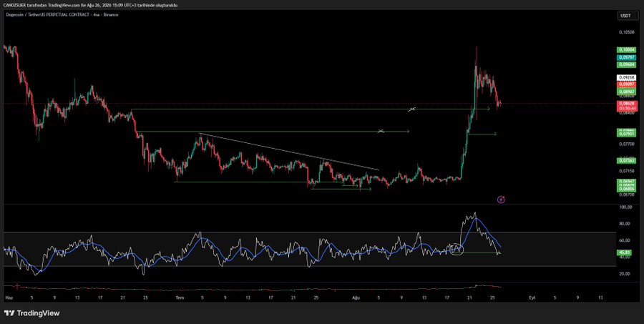Click the green RSI value label 45,83
The width and height of the screenshot is (644, 324).
[623, 252]
